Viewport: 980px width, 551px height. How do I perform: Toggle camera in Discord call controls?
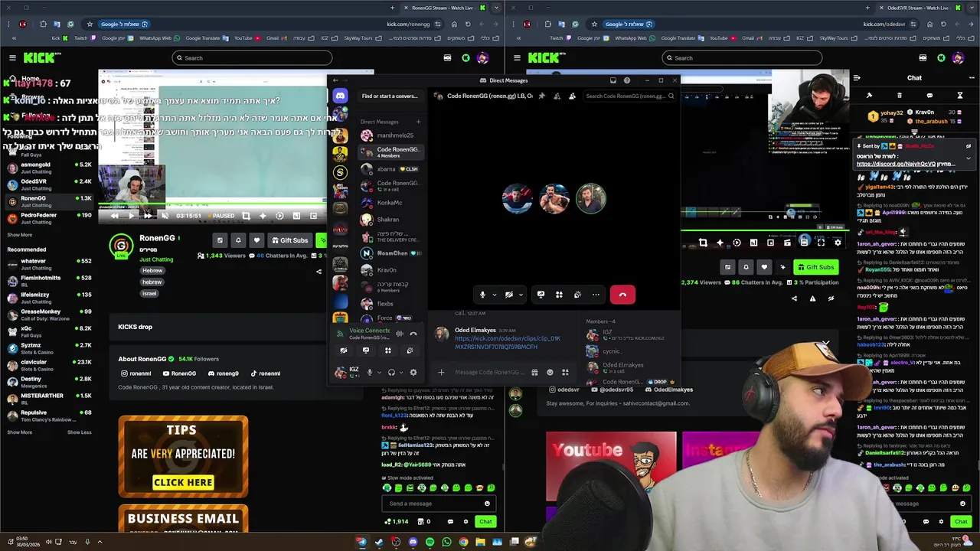point(508,295)
